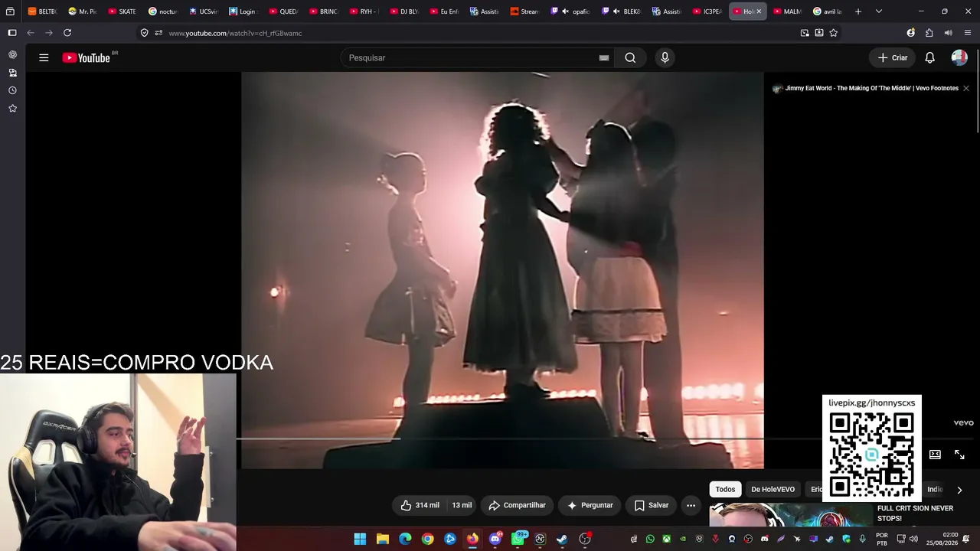The image size is (980, 551).
Task: Close the active Hole browser tab
Action: click(759, 11)
